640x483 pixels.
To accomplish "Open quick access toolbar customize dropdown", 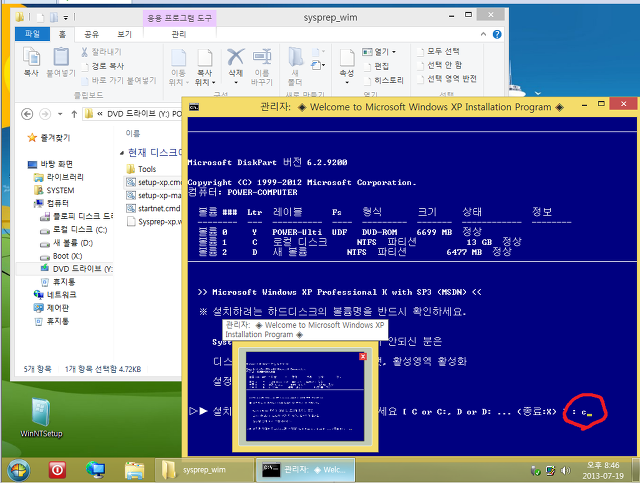I will point(65,18).
